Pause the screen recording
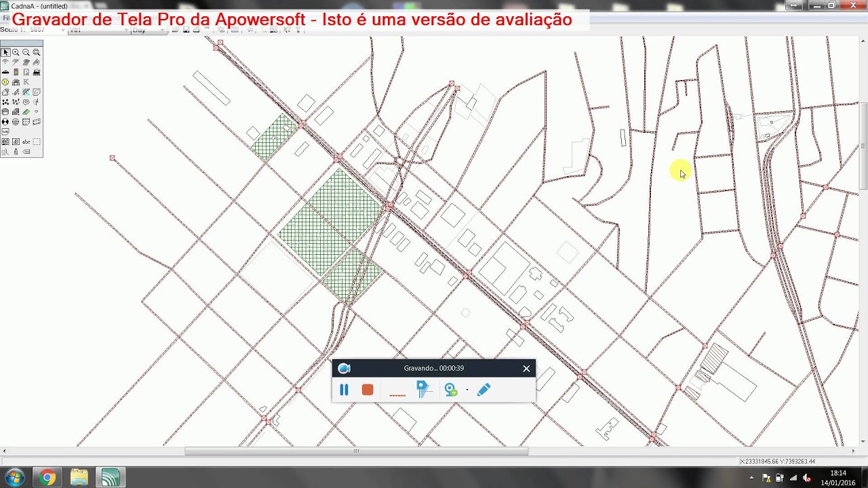Screen dimensions: 868x488 (x=344, y=390)
